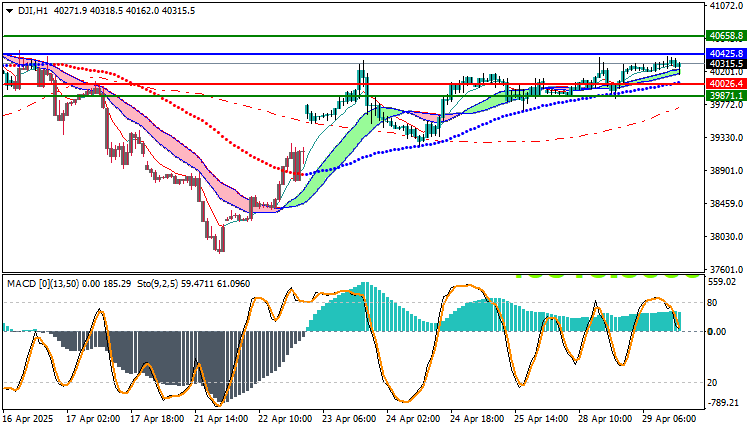Click the 38459.0 price scale value

pyautogui.click(x=727, y=204)
